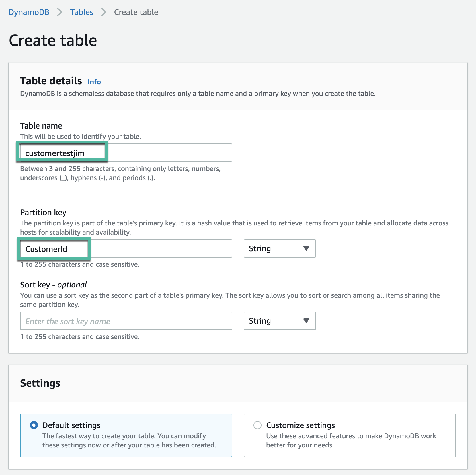
Task: Click the Create table breadcrumb item
Action: 136,12
